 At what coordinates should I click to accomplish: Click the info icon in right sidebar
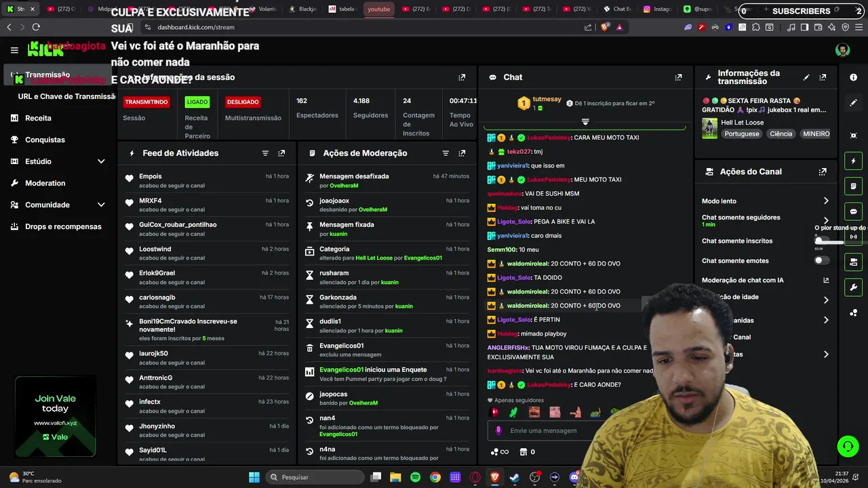(854, 77)
